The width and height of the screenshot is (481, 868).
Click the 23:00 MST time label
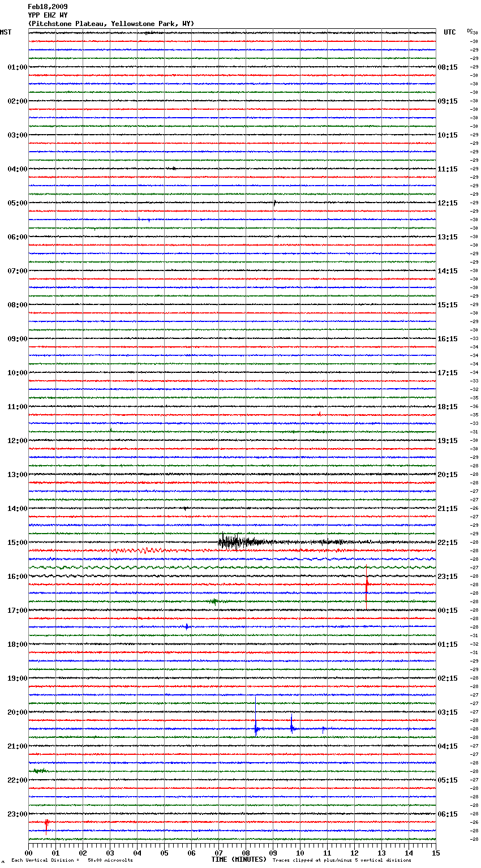tap(17, 814)
